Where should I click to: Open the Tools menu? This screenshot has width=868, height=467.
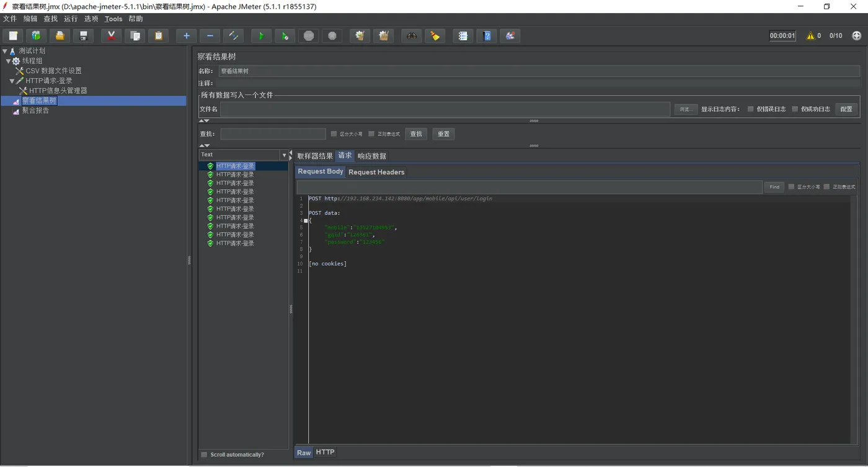[x=113, y=19]
